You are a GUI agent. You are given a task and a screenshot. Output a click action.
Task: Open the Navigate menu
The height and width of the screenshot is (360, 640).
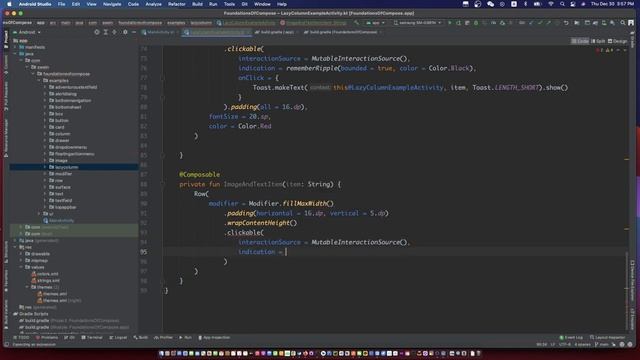112,4
